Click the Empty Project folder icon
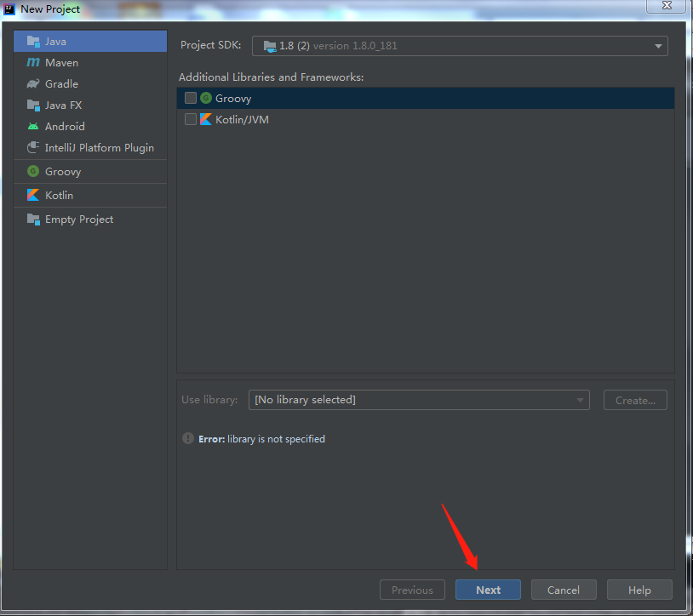This screenshot has width=693, height=616. [33, 219]
